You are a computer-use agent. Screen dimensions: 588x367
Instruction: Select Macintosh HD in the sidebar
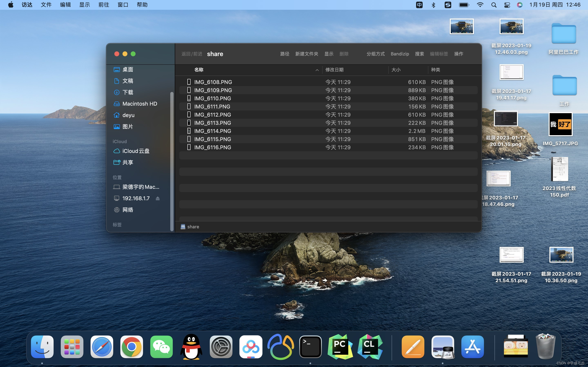[x=139, y=104]
